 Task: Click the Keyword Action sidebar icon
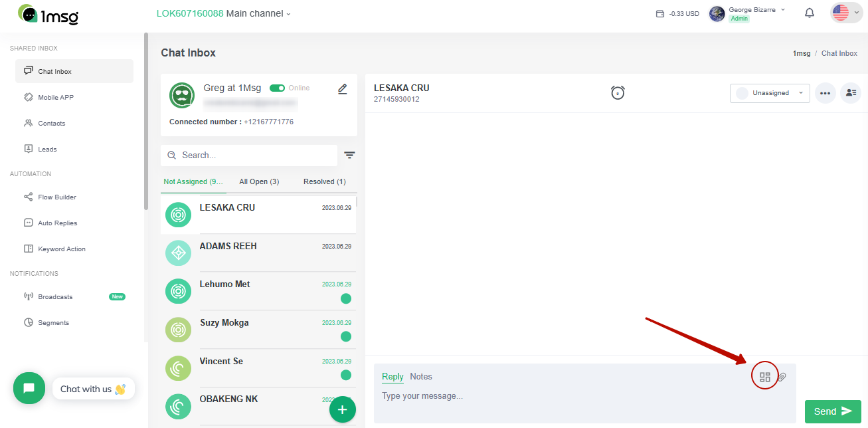coord(29,249)
